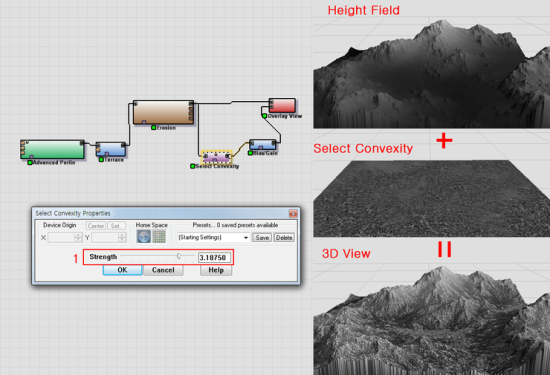The height and width of the screenshot is (375, 550).
Task: Select the Bias/Gain node
Action: [x=263, y=145]
